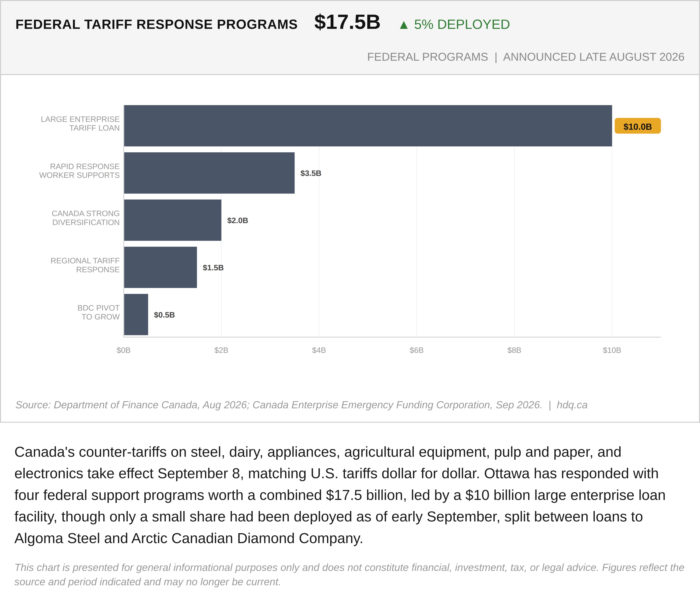Click the $2.0B bar value label
700x612 pixels.
pos(237,221)
